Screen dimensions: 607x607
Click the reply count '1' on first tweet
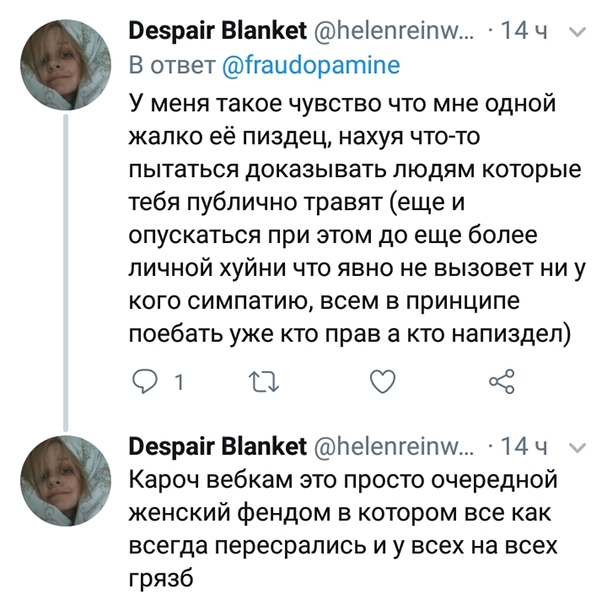[178, 382]
